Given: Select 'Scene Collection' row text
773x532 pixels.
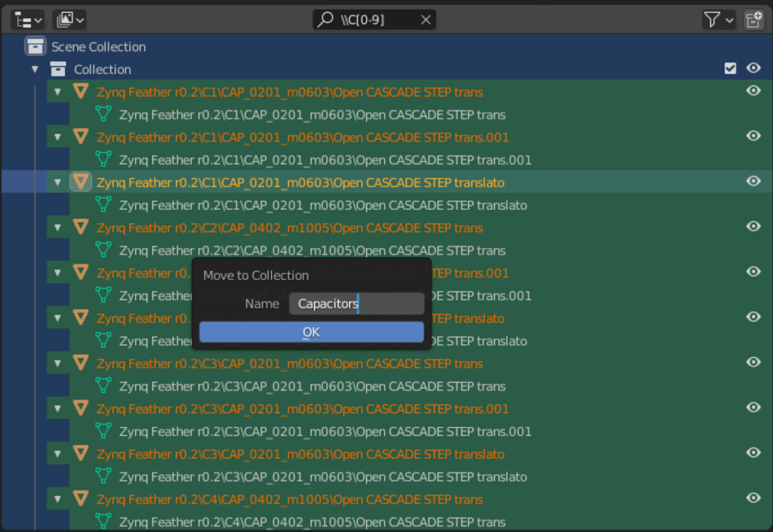Looking at the screenshot, I should click(98, 47).
